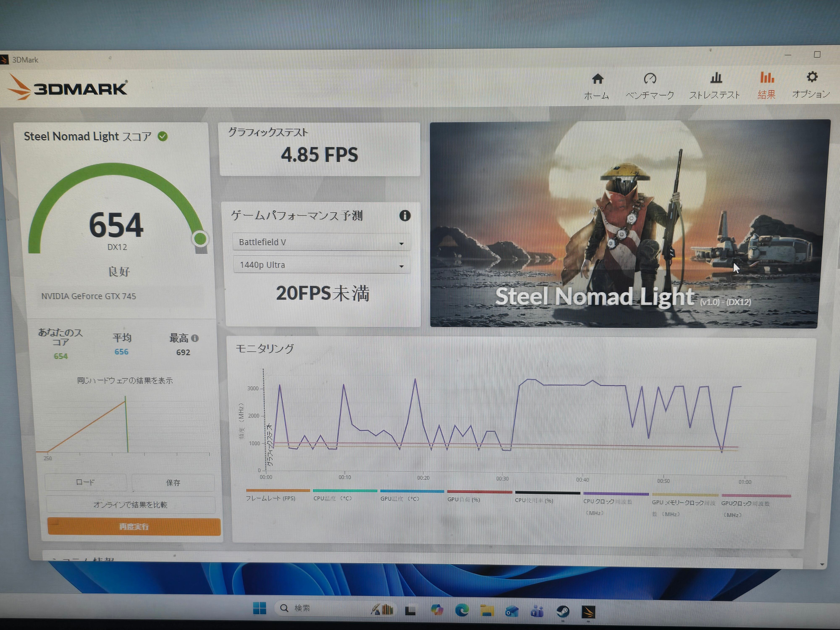Open the Benchmark (ベンチマーク) gauge icon

pyautogui.click(x=650, y=79)
